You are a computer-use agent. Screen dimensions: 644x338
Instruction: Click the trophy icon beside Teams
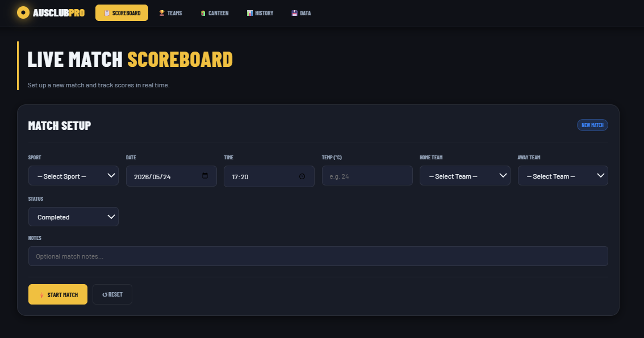162,13
